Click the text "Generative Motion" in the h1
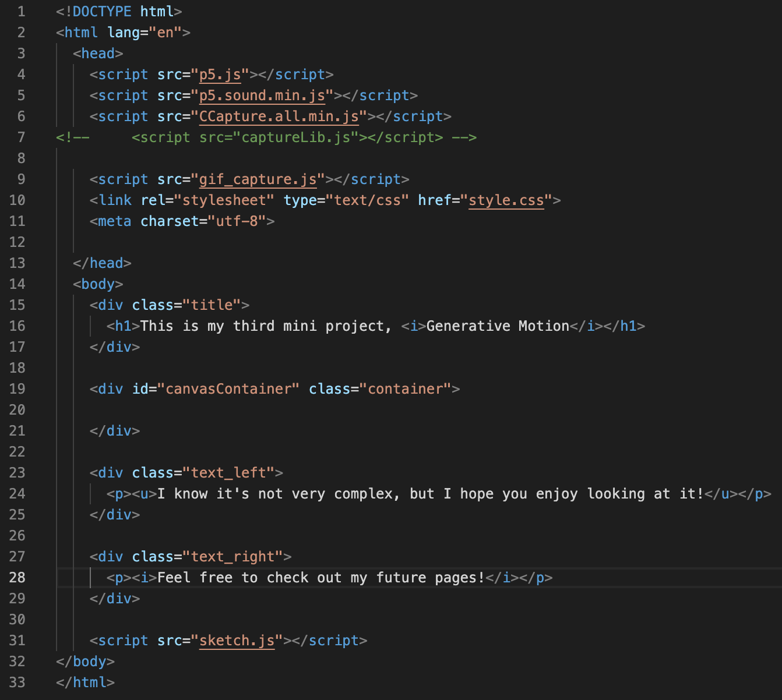Viewport: 782px width, 700px height. tap(498, 326)
